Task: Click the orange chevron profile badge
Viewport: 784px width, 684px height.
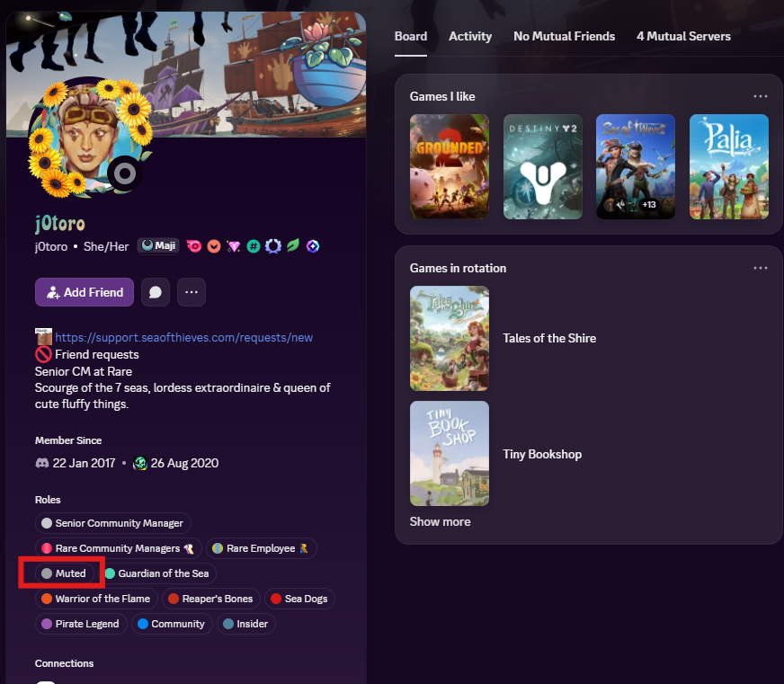Action: tap(214, 246)
